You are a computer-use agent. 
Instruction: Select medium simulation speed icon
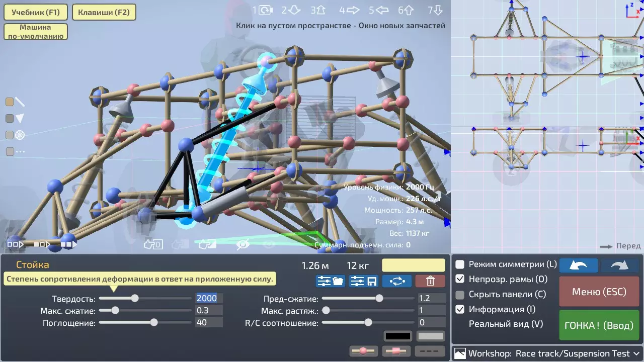(x=42, y=245)
